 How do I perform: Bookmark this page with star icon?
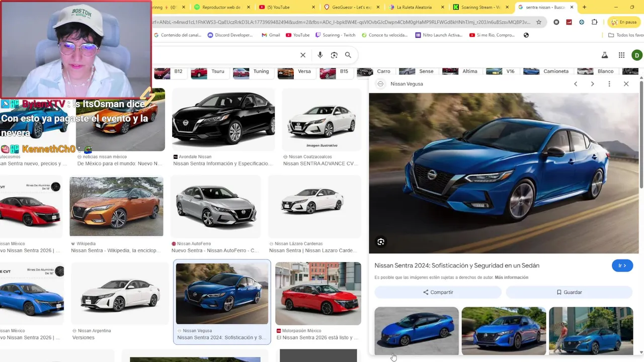coord(539,22)
